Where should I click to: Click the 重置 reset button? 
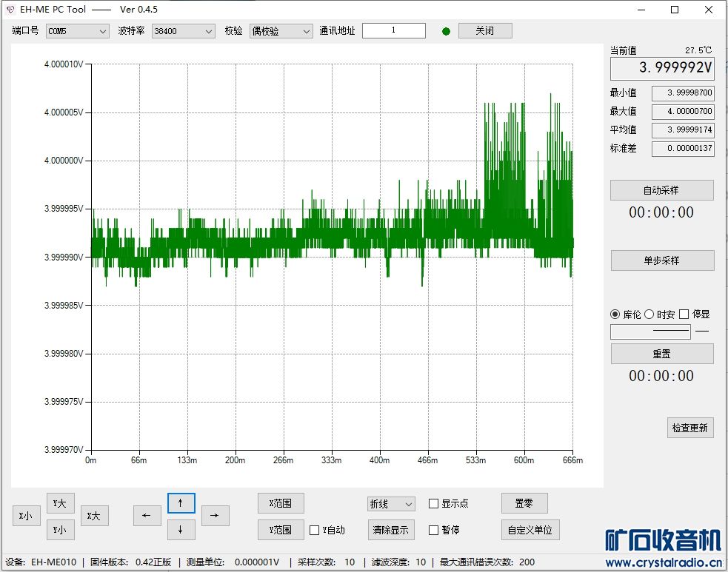662,354
